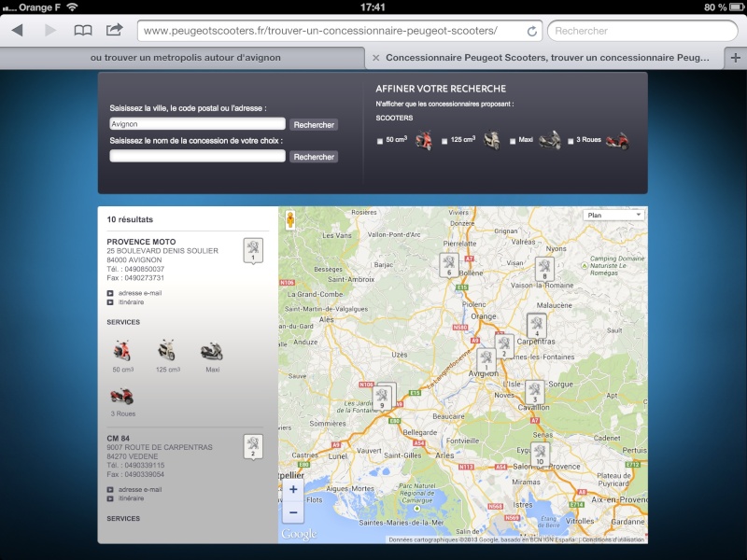Click the Google logo on the map
This screenshot has width=747, height=560.
[x=299, y=534]
